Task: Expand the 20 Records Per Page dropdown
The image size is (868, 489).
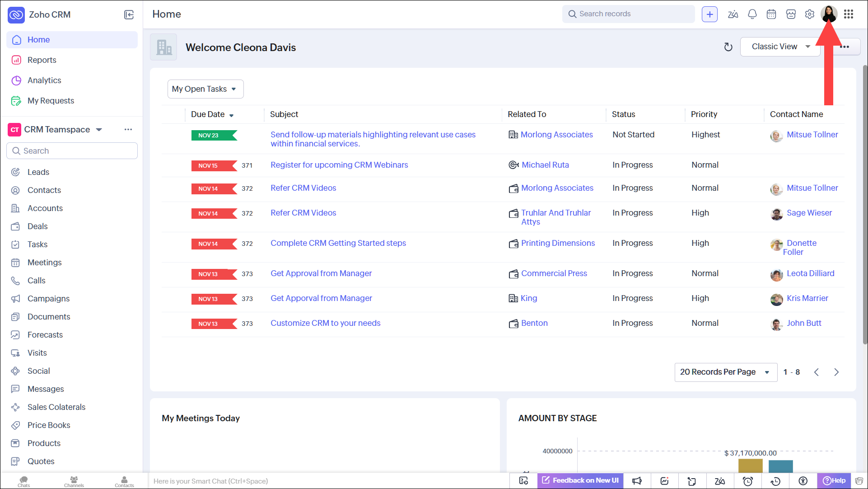Action: tap(725, 372)
